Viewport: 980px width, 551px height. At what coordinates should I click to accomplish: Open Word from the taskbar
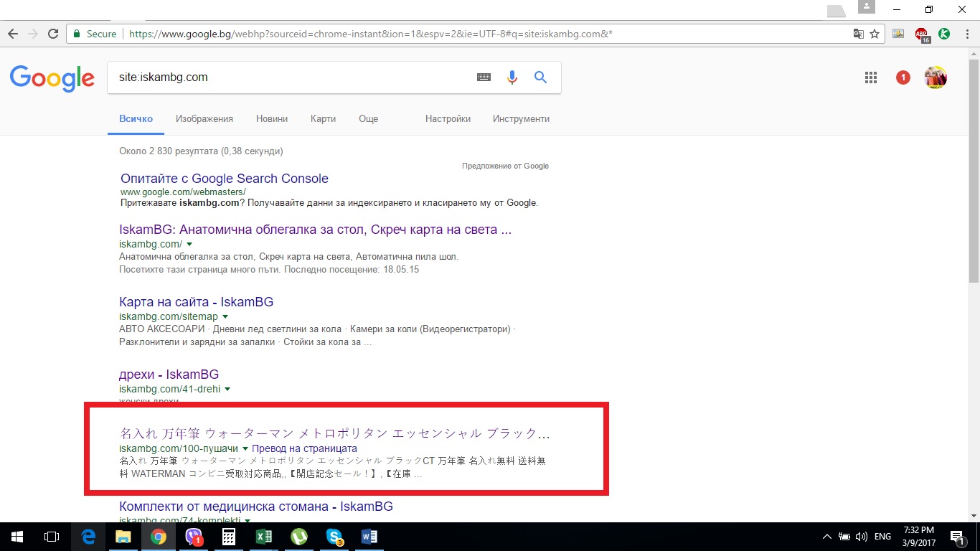click(369, 537)
